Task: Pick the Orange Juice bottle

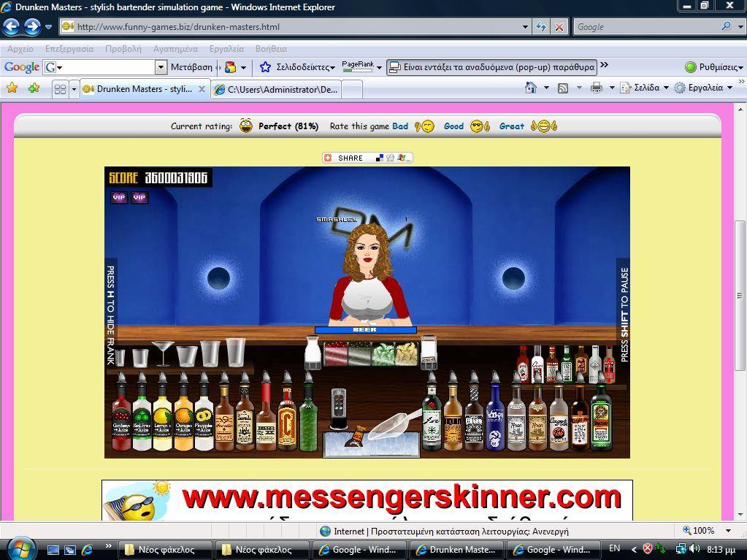Action: pyautogui.click(x=183, y=413)
